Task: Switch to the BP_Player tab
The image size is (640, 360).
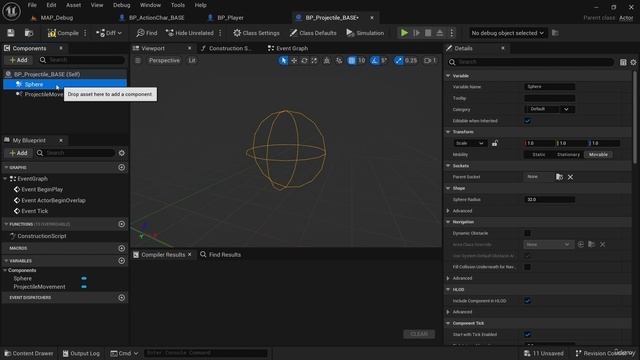Action: pyautogui.click(x=226, y=18)
